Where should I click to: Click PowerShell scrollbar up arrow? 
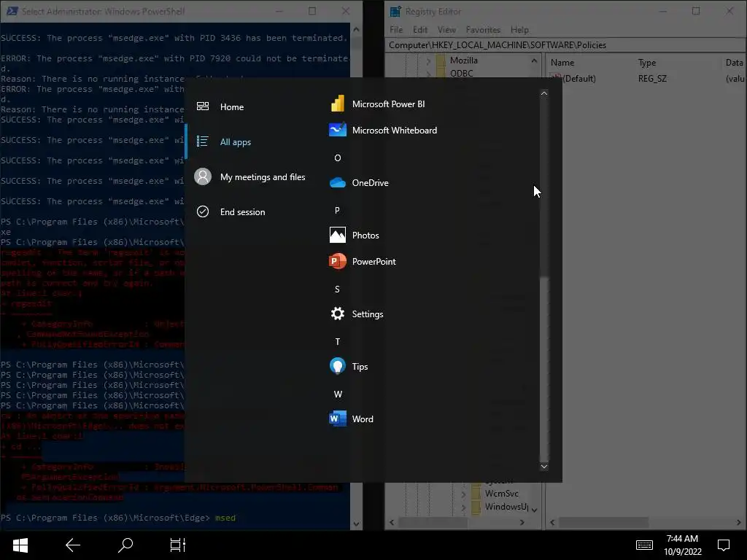(356, 29)
